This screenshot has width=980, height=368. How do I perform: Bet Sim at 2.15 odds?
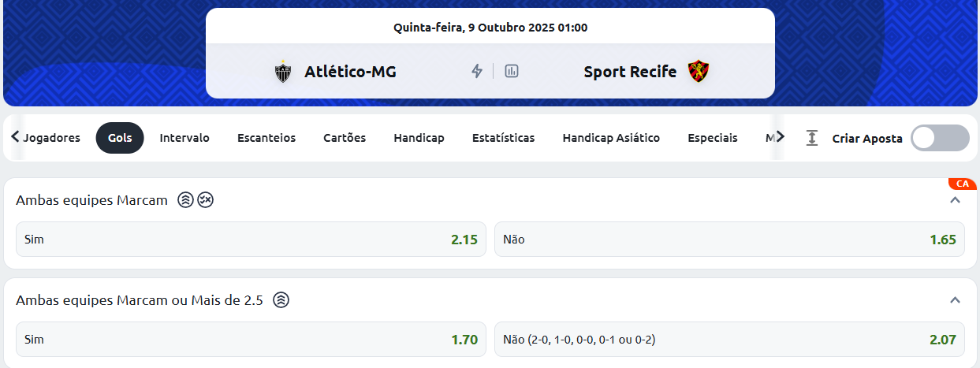tap(251, 240)
